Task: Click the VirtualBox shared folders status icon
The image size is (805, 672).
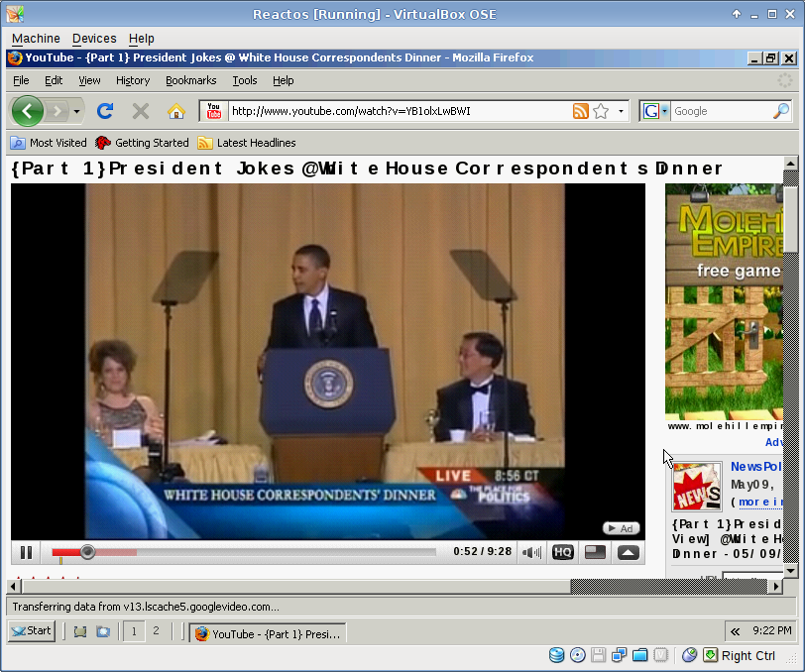Action: pos(639,655)
